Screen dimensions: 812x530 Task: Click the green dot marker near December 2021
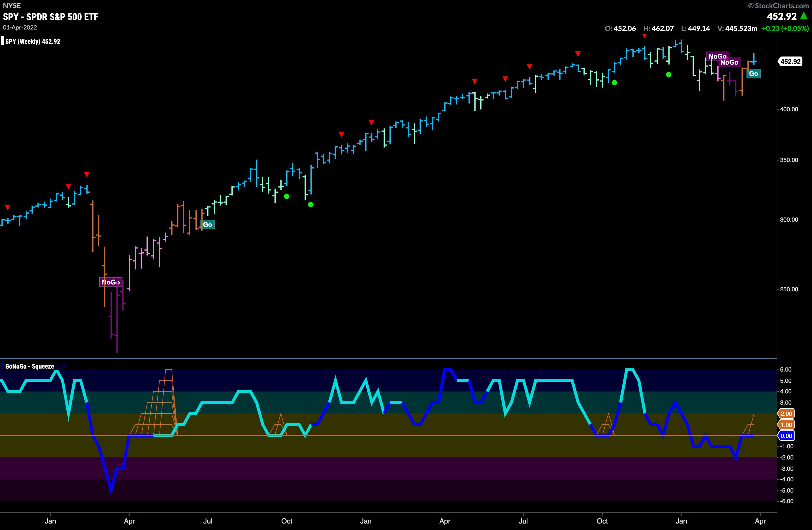pos(668,74)
